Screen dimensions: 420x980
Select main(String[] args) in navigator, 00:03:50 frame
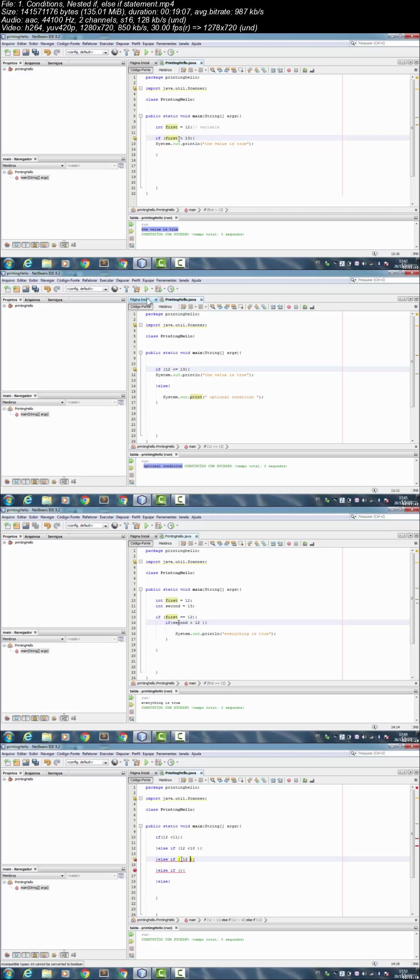(34, 178)
